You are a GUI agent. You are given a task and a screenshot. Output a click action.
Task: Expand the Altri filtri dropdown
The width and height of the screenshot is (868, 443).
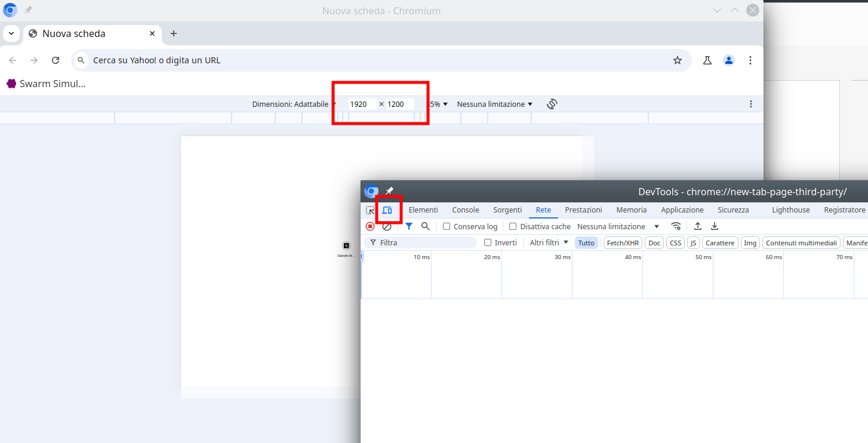[x=546, y=242]
